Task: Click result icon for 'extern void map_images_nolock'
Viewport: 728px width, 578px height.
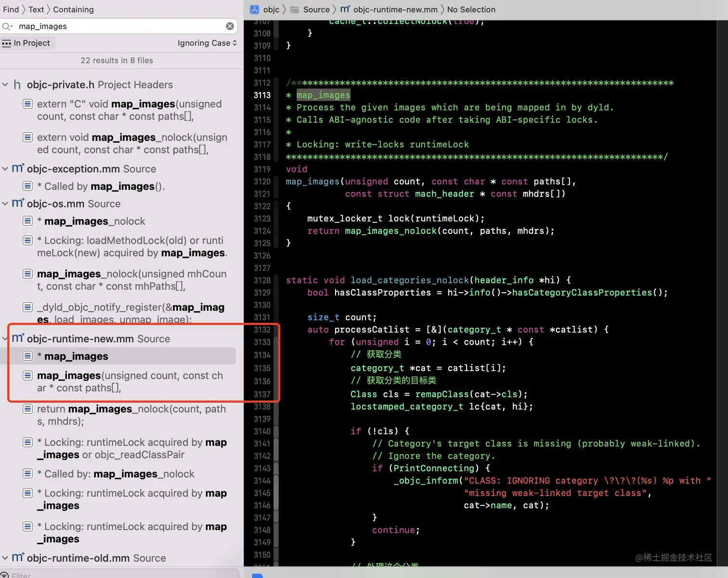Action: tap(28, 137)
